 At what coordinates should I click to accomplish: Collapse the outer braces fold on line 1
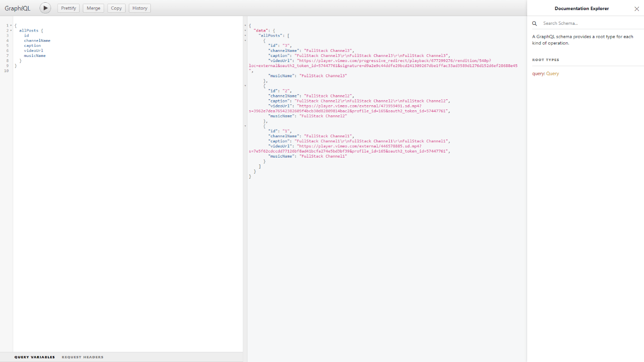coord(11,25)
